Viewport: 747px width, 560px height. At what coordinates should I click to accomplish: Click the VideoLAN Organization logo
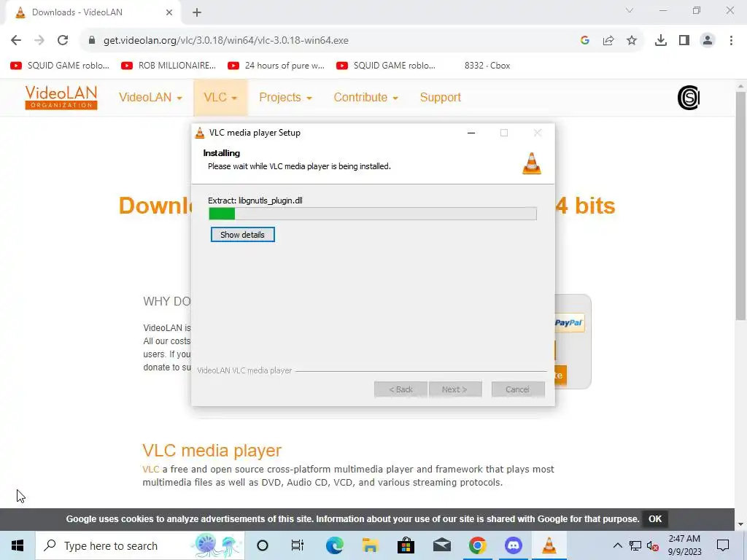61,98
